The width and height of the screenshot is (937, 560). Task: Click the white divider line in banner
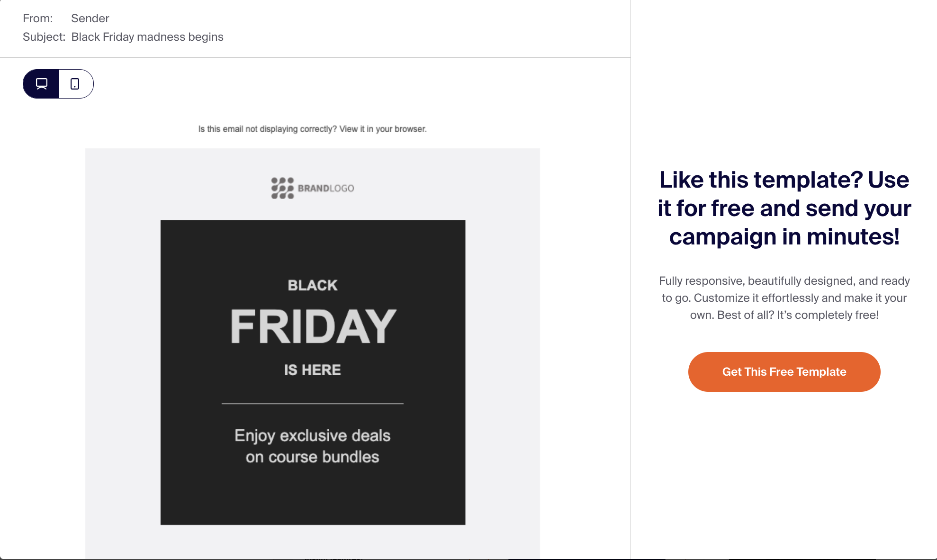[313, 404]
